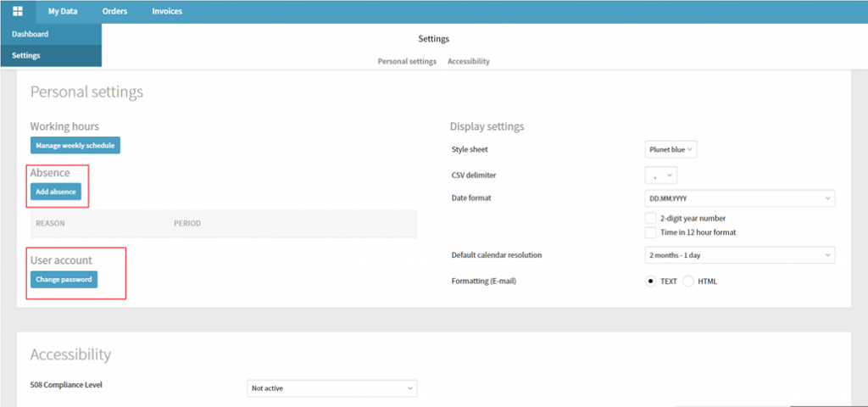Open Default calendar resolution dropdown
Viewport: 868px width, 407px height.
click(x=739, y=255)
